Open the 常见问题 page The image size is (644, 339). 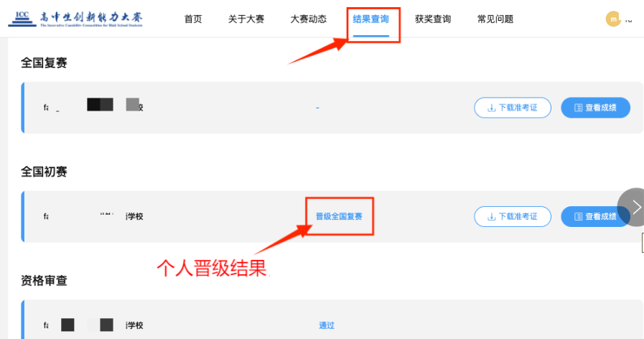click(495, 19)
